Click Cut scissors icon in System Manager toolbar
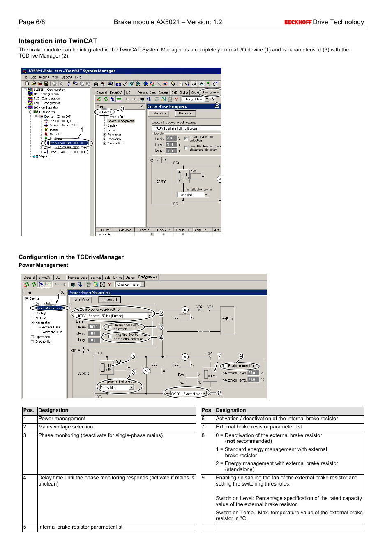This screenshot has height=555, width=392. (69, 83)
